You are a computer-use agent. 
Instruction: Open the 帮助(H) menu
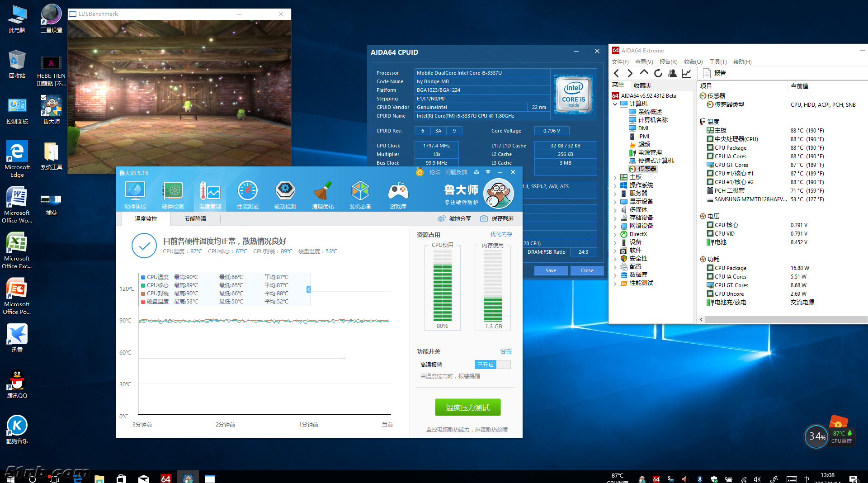[742, 62]
